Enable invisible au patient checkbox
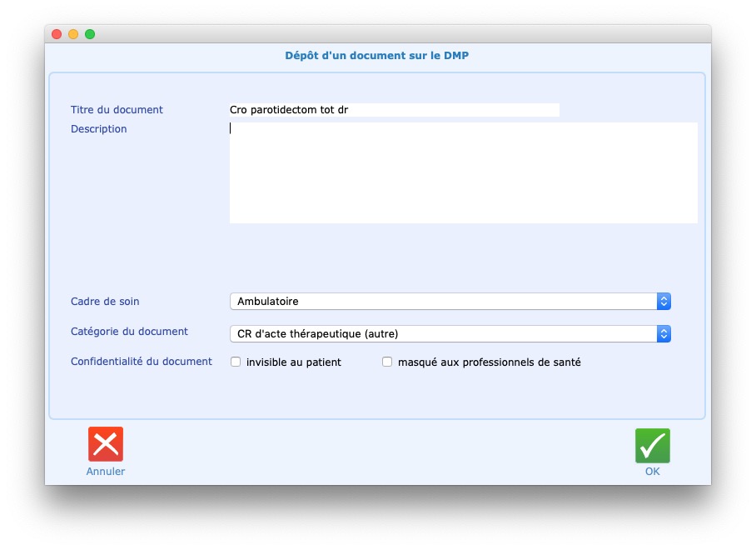This screenshot has width=756, height=550. click(x=236, y=362)
